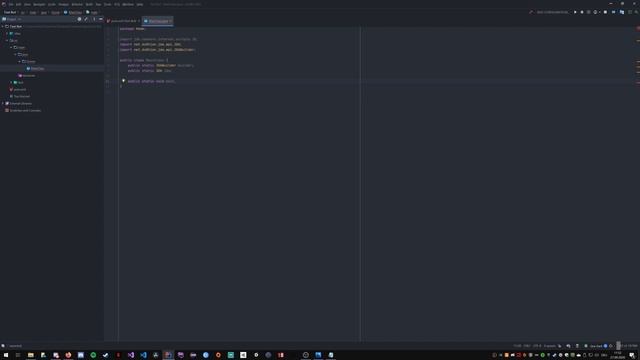Viewport: 640px width, 360px height.
Task: Open the Project Structure icon in toolbar
Action: tap(622, 12)
